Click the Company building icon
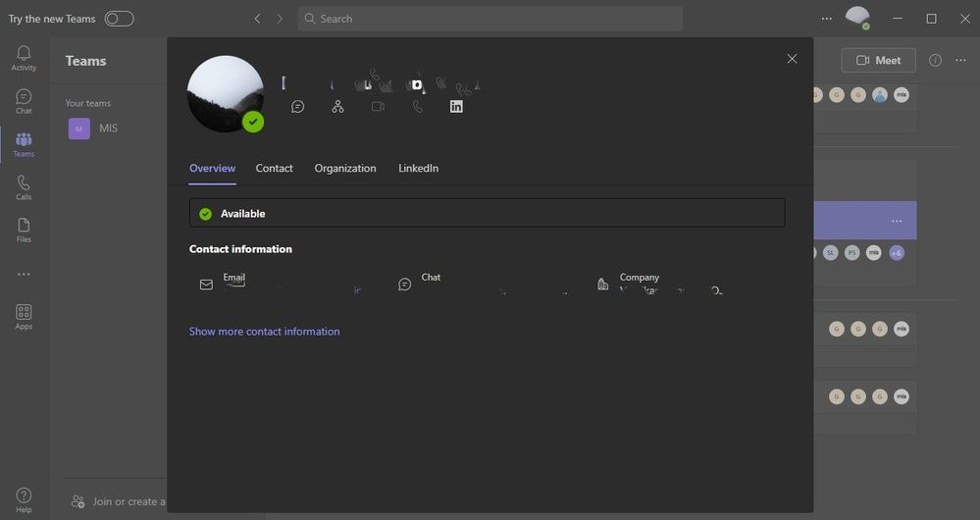This screenshot has height=520, width=980. [x=602, y=285]
